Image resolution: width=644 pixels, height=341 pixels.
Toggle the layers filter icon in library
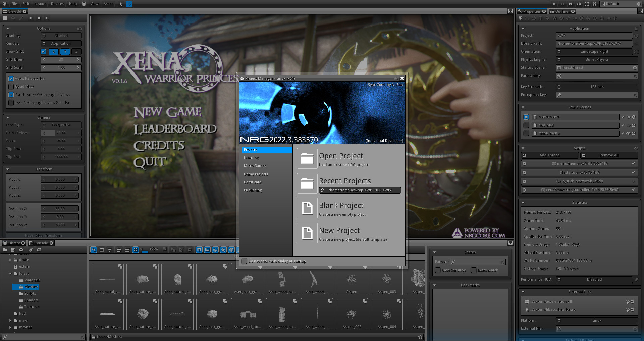point(199,250)
